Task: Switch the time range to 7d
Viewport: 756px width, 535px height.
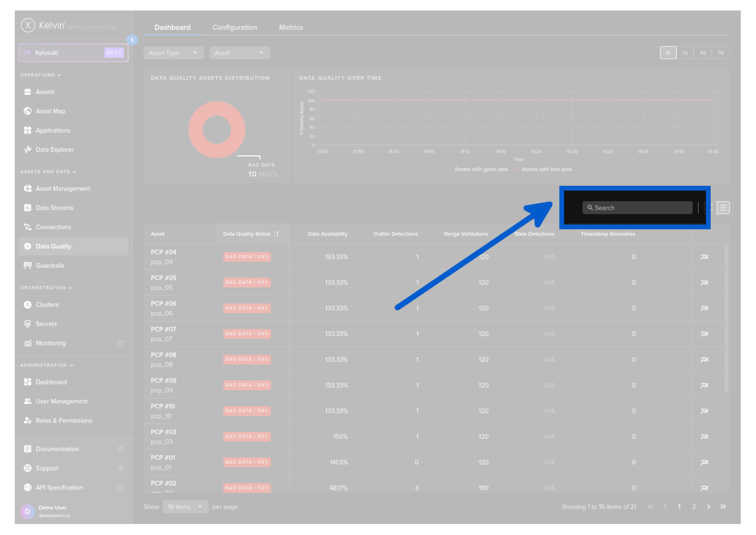Action: pos(720,53)
